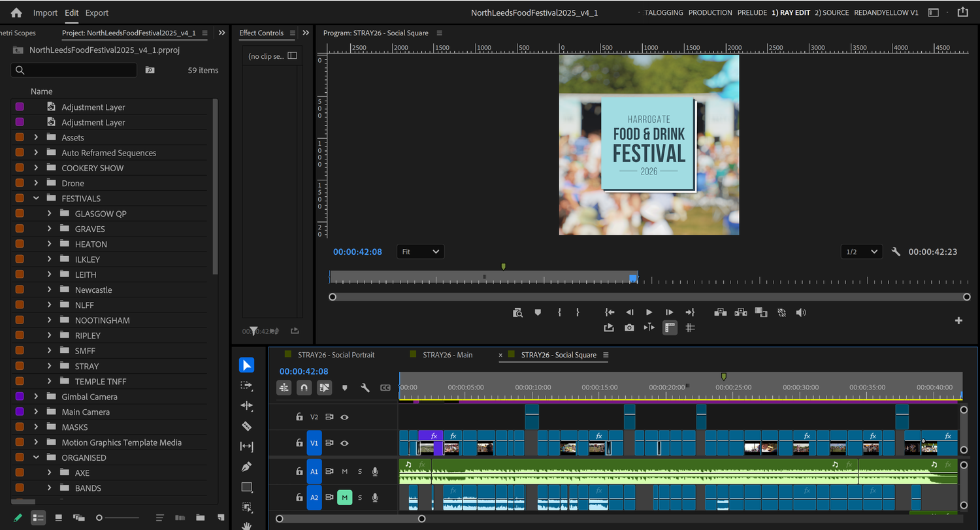980x530 pixels.
Task: Expand the Gimbal Camera bin
Action: tap(36, 397)
